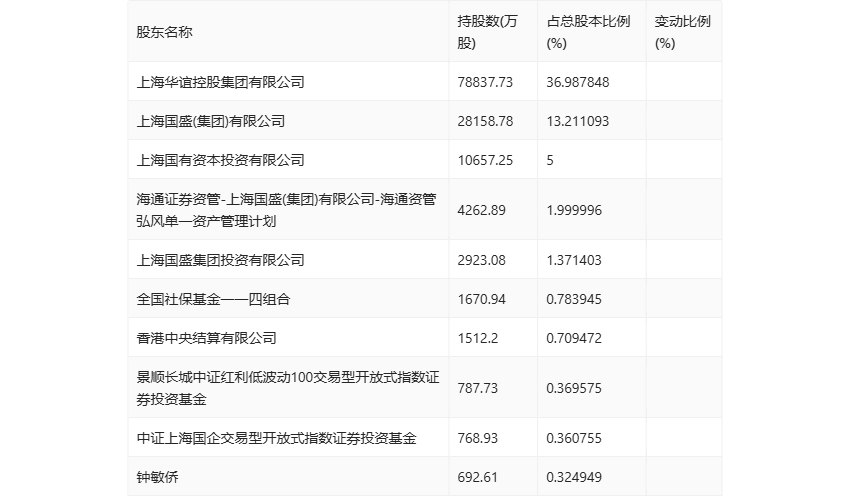This screenshot has height=496, width=850.
Task: Select the value 28158.78
Action: coord(485,121)
